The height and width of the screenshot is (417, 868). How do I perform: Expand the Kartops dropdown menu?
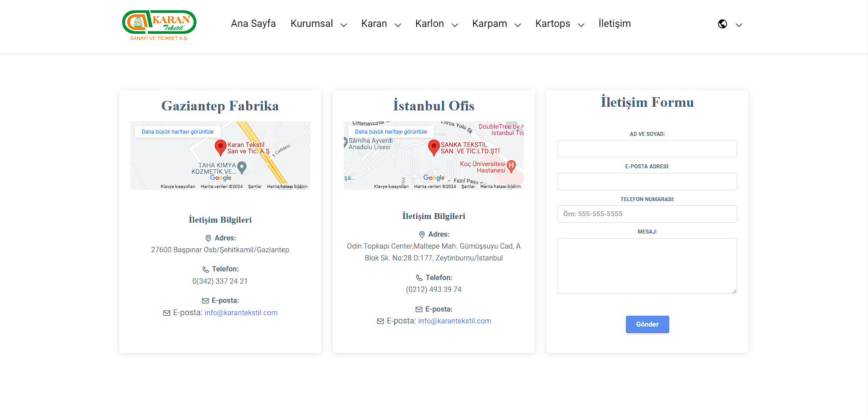pyautogui.click(x=560, y=24)
